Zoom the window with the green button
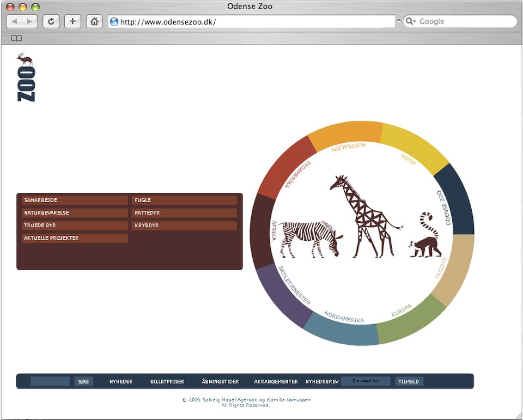This screenshot has width=523, height=420. tap(35, 7)
